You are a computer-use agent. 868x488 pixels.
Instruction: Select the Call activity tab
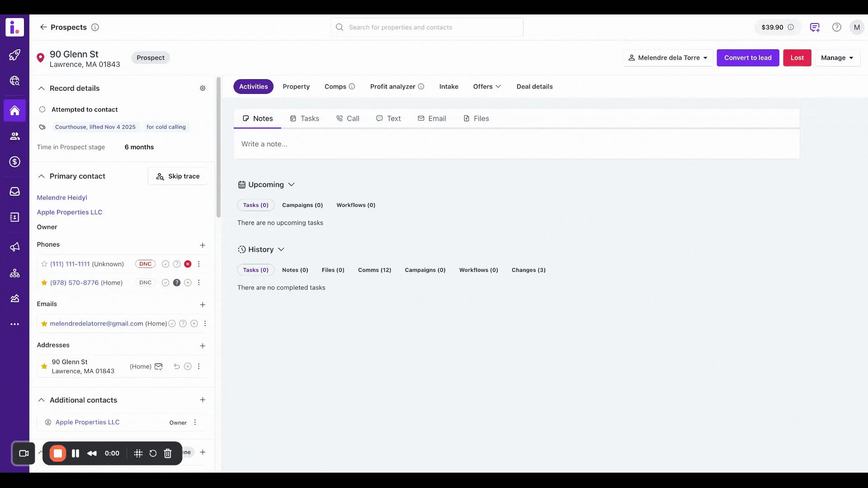click(348, 119)
